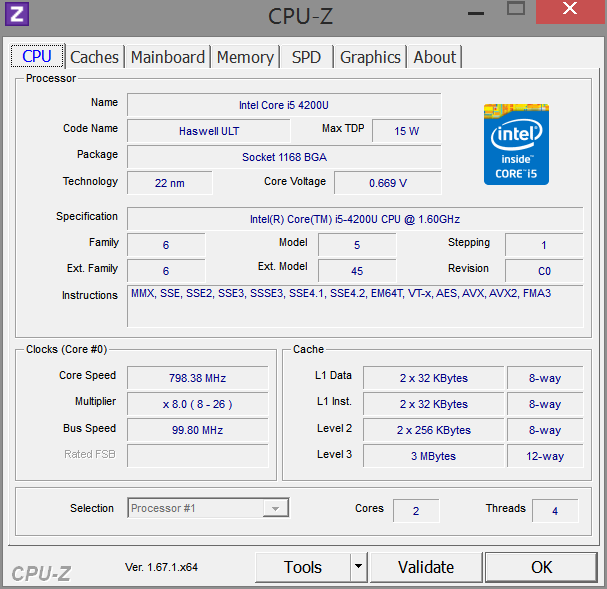Viewport: 607px width, 589px height.
Task: Switch to the Memory tab
Action: pyautogui.click(x=245, y=57)
